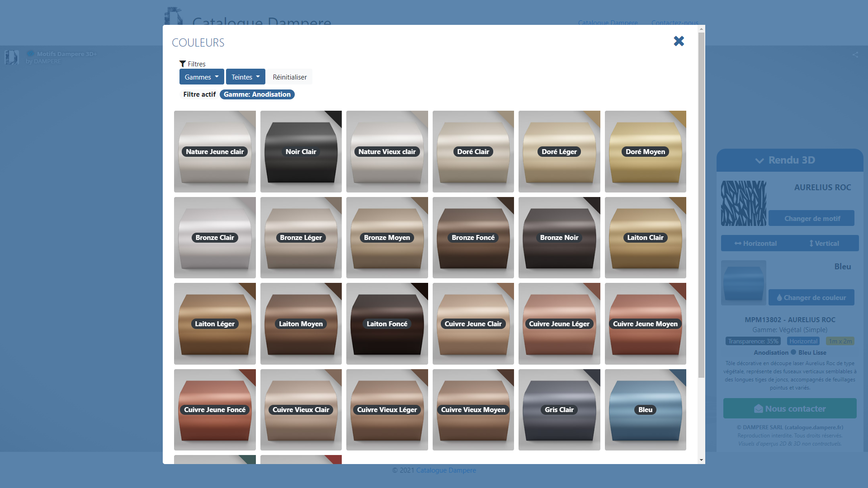Image resolution: width=868 pixels, height=488 pixels.
Task: Set orientation to Horizontal
Action: click(755, 243)
